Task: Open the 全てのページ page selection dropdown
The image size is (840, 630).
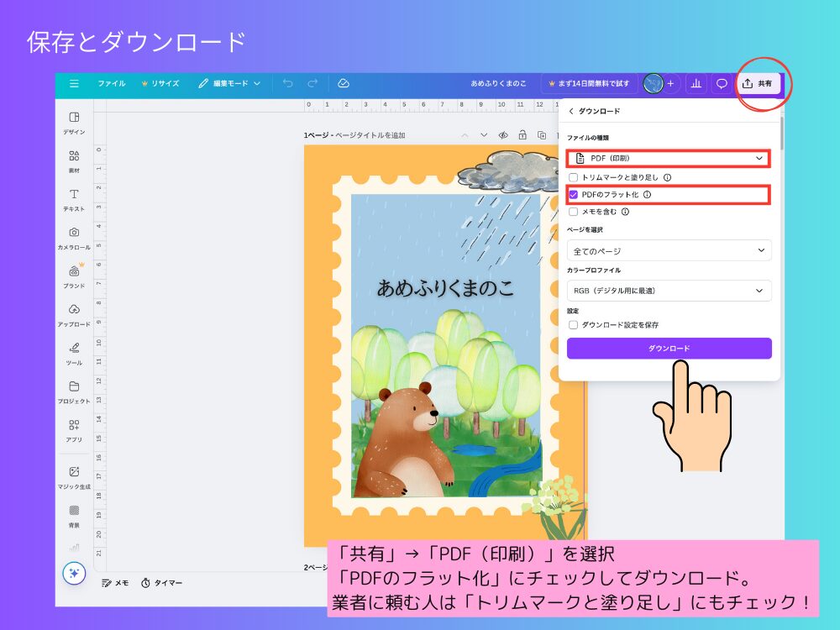Action: click(669, 249)
